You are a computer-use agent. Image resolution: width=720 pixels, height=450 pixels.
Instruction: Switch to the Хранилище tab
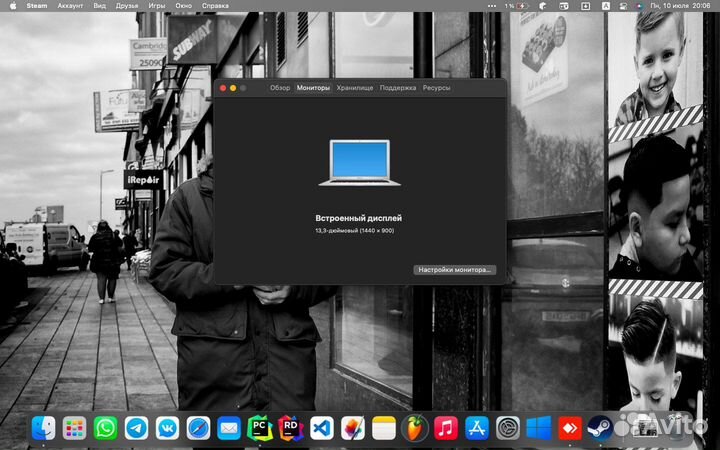(x=354, y=87)
